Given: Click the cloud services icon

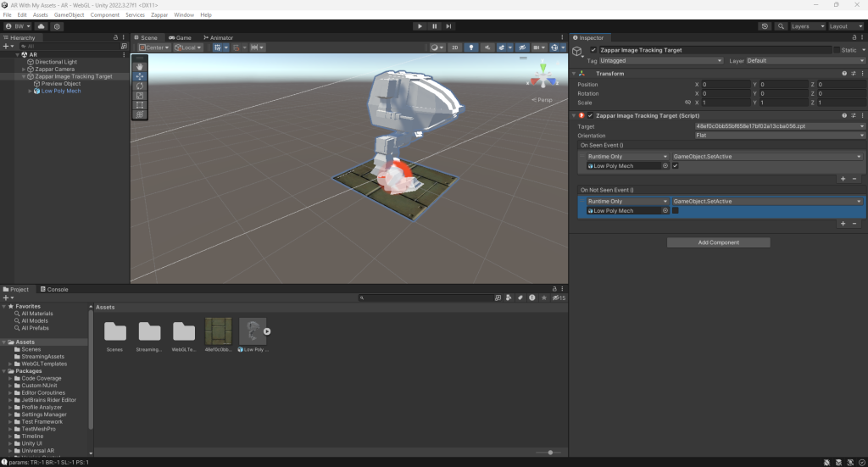Looking at the screenshot, I should click(x=41, y=26).
